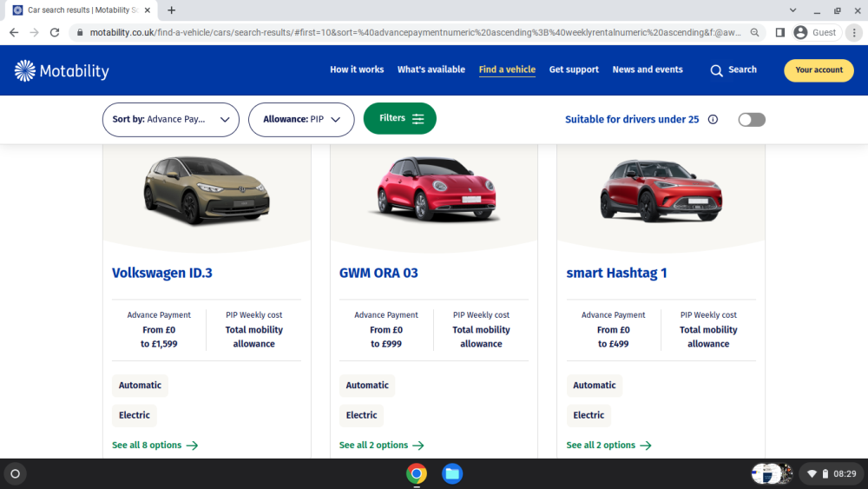
Task: Click the Automatic tag on GWM ORA 03
Action: pyautogui.click(x=367, y=386)
